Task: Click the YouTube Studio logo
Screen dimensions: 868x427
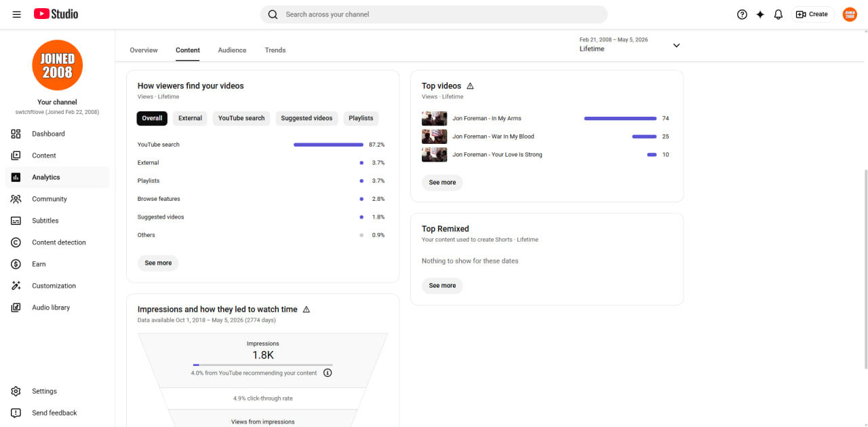Action: 56,14
